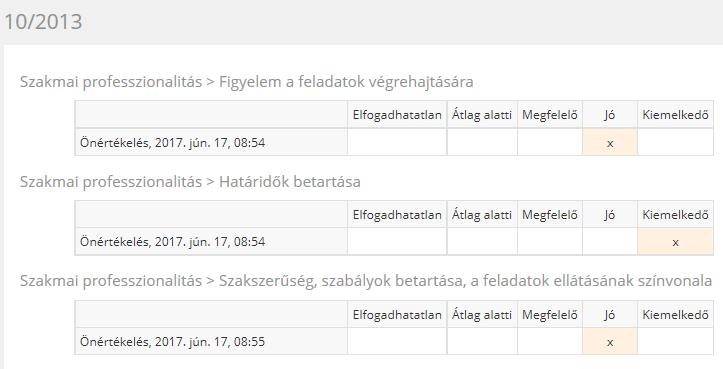Open the Határidők betartása section heading

click(x=190, y=182)
